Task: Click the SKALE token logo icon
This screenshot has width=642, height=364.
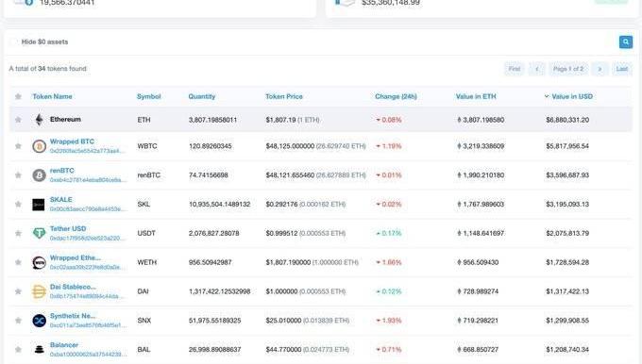Action: pos(39,205)
